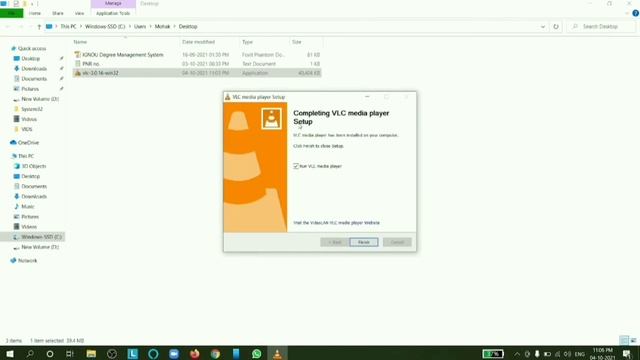Click the up-one-level arrow in Explorer
640x360 pixels.
tap(39, 27)
